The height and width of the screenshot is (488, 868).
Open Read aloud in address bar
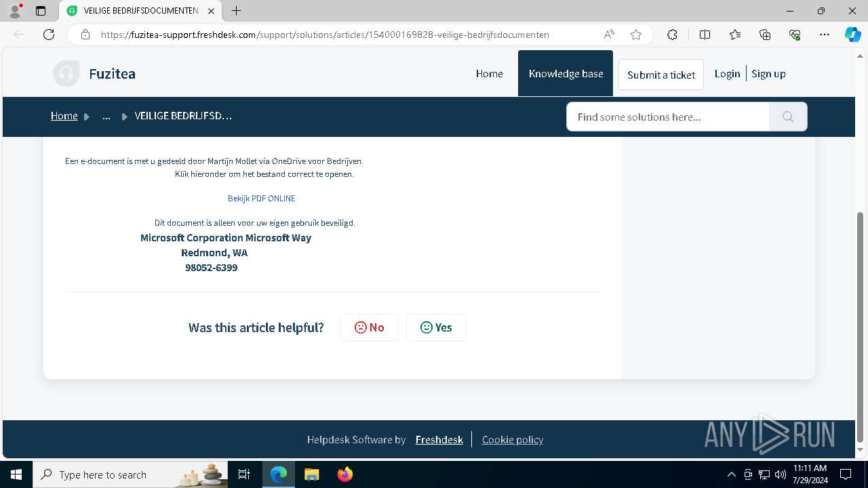tap(609, 35)
